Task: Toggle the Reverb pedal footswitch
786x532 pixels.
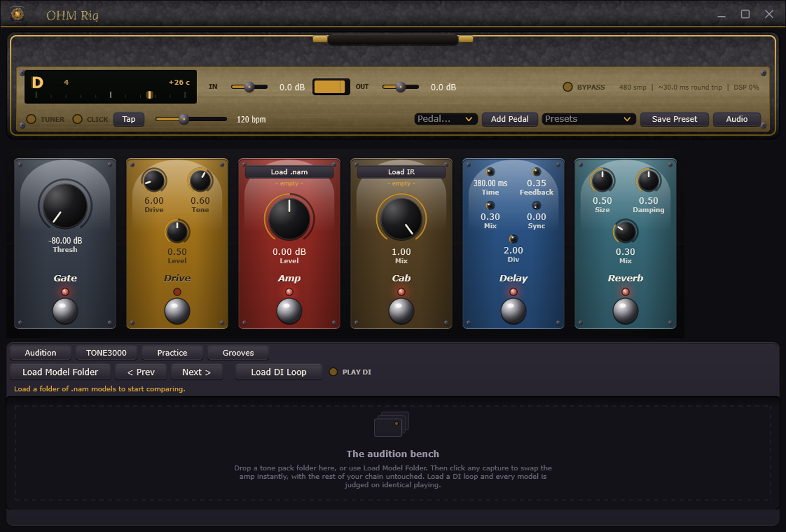Action: click(625, 311)
